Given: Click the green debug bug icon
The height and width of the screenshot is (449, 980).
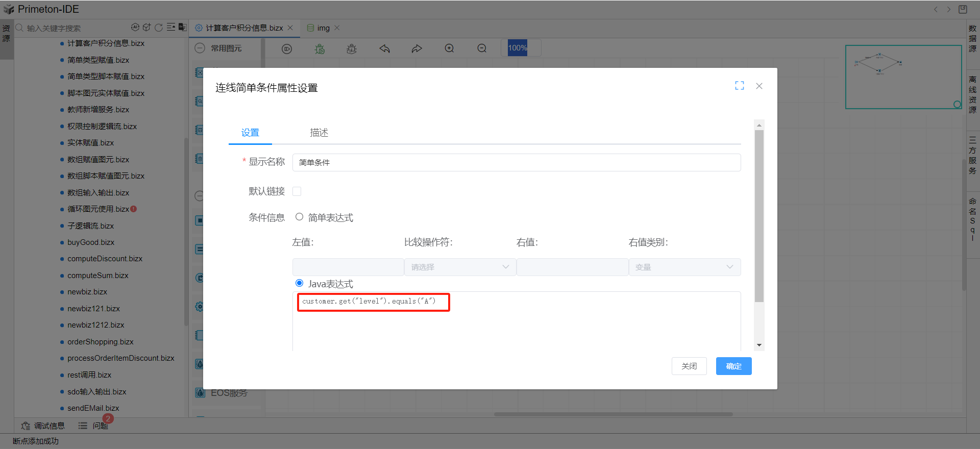Looking at the screenshot, I should (x=320, y=49).
